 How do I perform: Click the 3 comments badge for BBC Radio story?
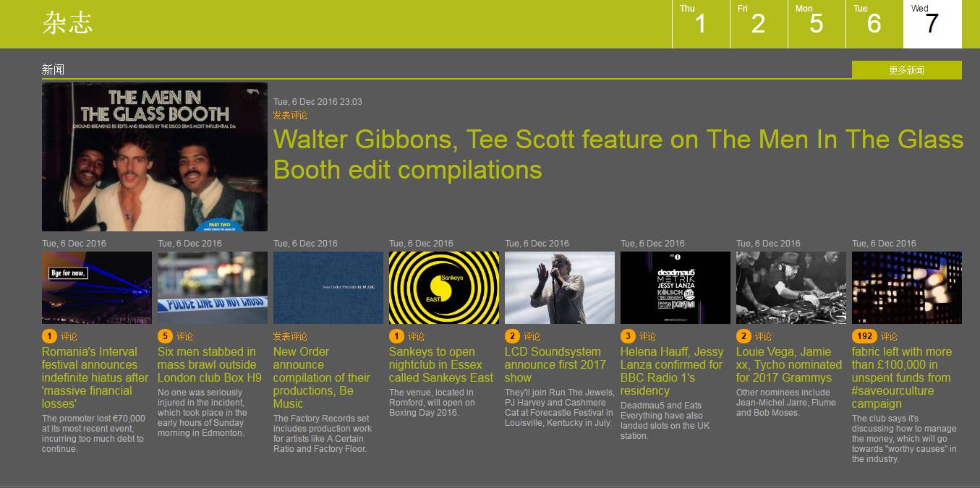pyautogui.click(x=628, y=336)
